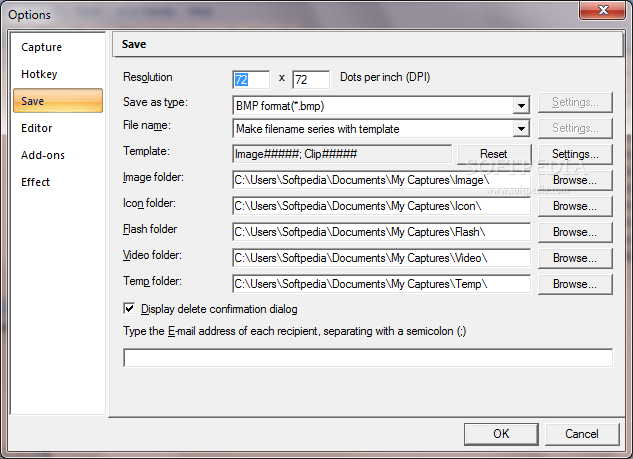This screenshot has height=459, width=633.
Task: Confirm options with OK button
Action: [x=501, y=434]
